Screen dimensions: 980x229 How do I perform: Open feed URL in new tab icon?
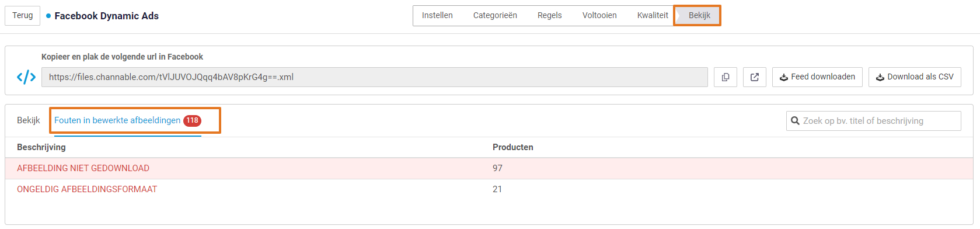pos(755,77)
